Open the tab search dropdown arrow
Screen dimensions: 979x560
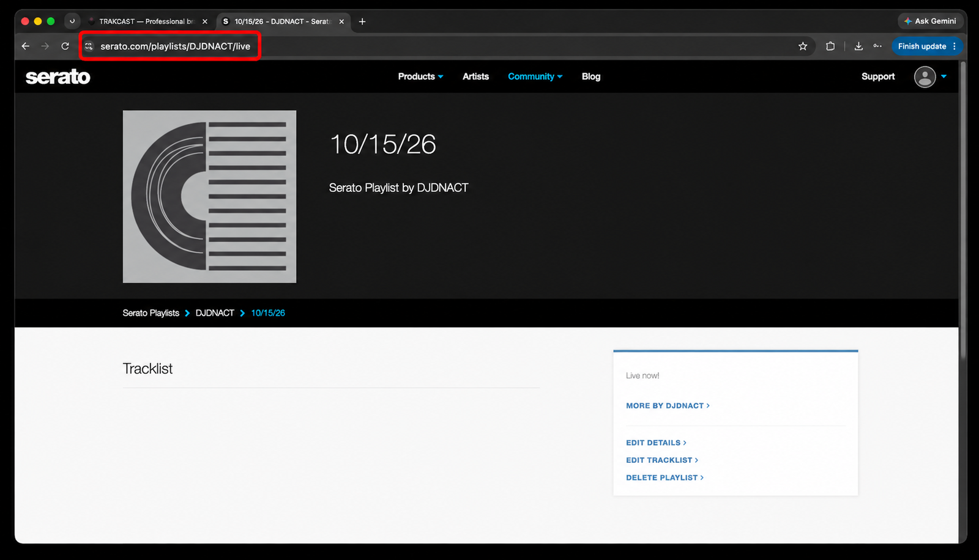pos(72,21)
